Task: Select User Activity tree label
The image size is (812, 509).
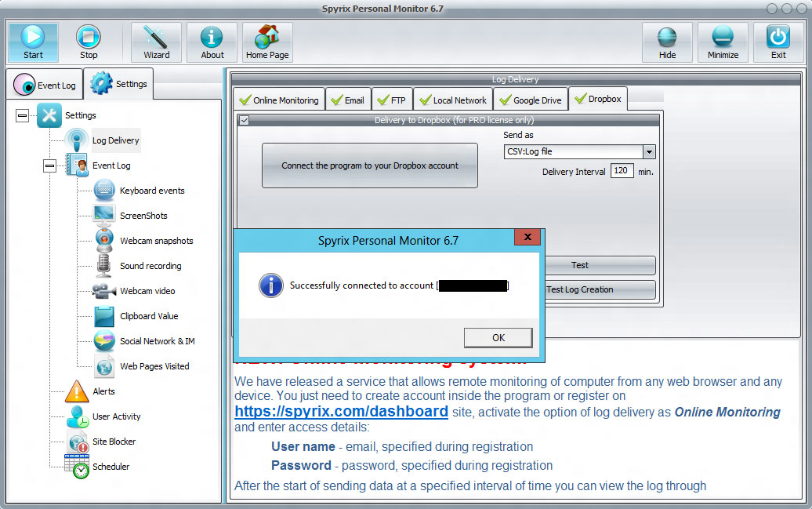Action: 116,416
